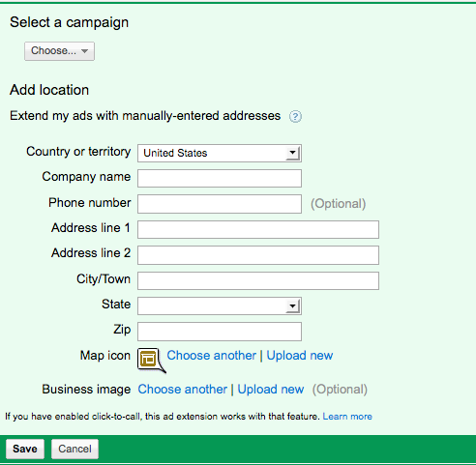This screenshot has width=476, height=465.
Task: Open the Choose... campaign dropdown
Action: click(59, 51)
